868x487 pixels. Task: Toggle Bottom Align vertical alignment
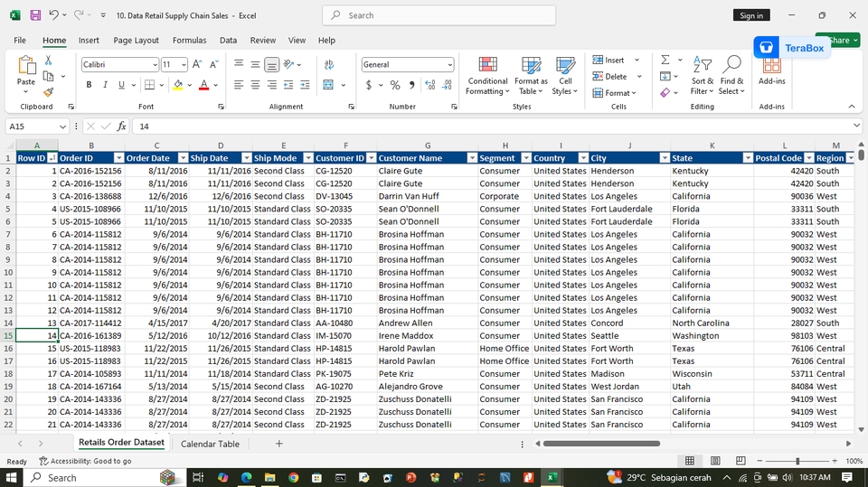(272, 64)
